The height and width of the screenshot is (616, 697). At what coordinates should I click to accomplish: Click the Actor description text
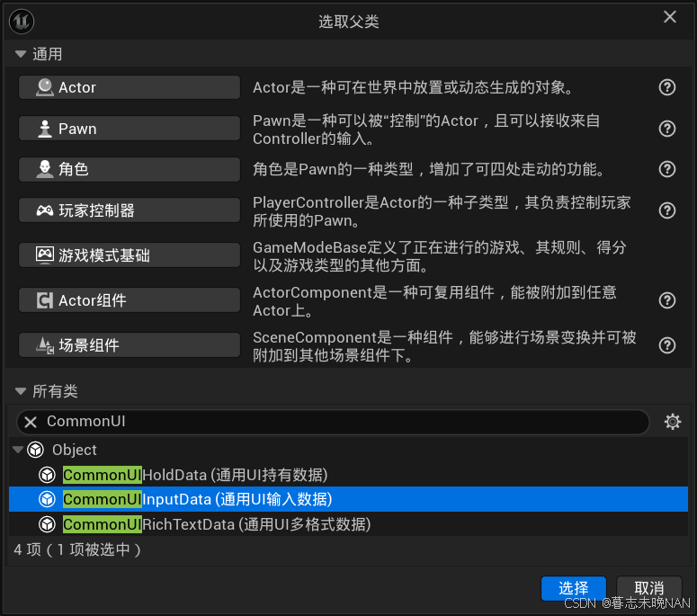414,87
